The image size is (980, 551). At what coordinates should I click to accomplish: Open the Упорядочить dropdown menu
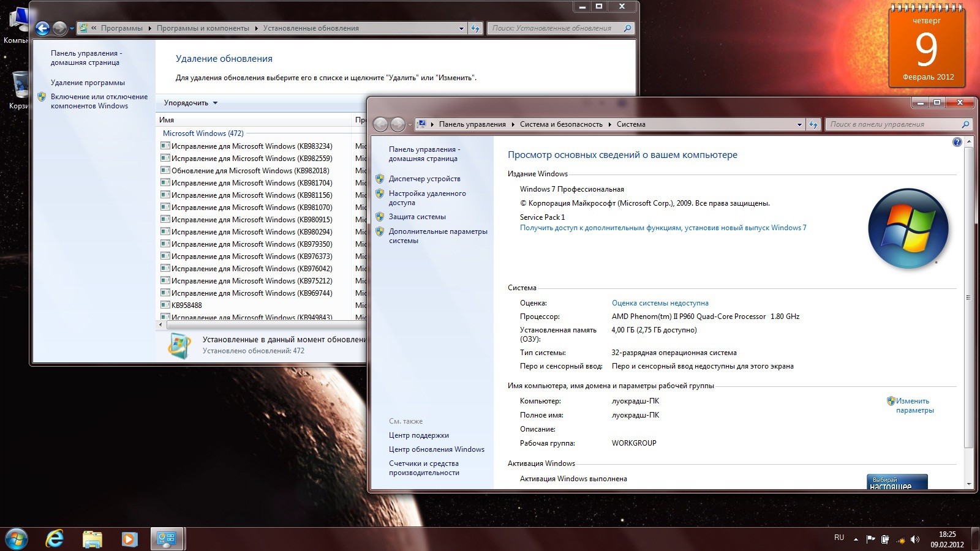coord(190,103)
